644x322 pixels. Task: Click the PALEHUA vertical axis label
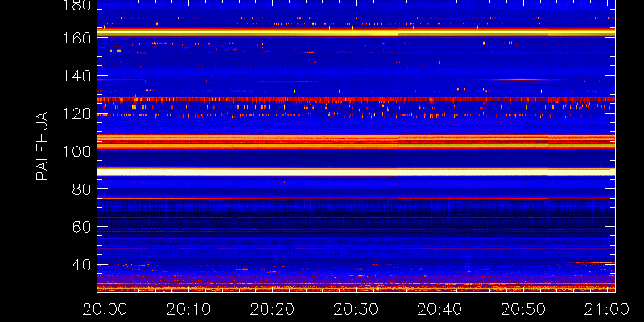coord(42,146)
